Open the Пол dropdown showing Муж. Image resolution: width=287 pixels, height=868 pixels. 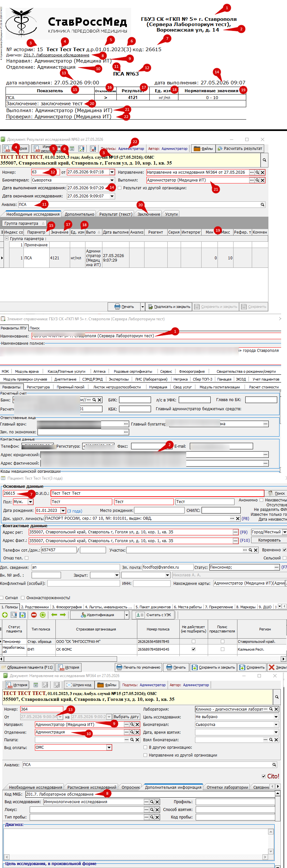(x=31, y=502)
